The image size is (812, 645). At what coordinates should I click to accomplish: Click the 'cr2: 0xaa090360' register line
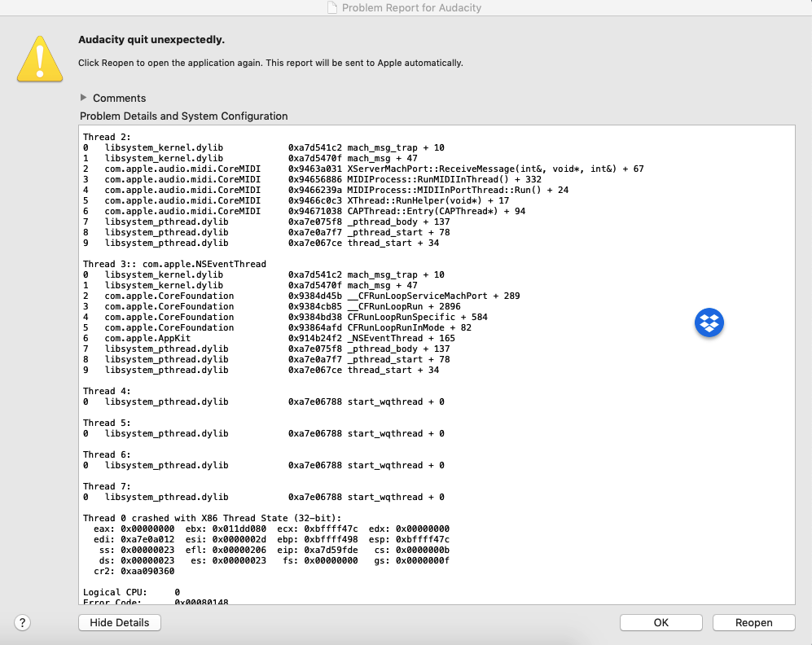(134, 571)
